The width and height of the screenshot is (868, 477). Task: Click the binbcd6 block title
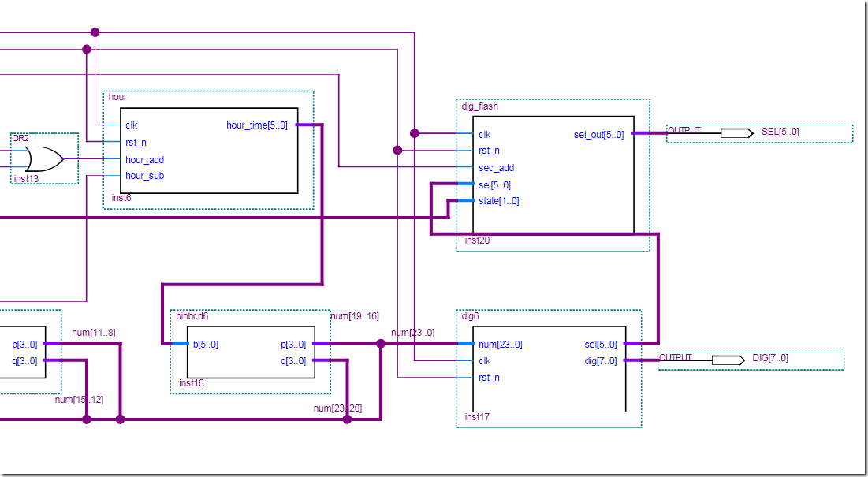tap(192, 316)
